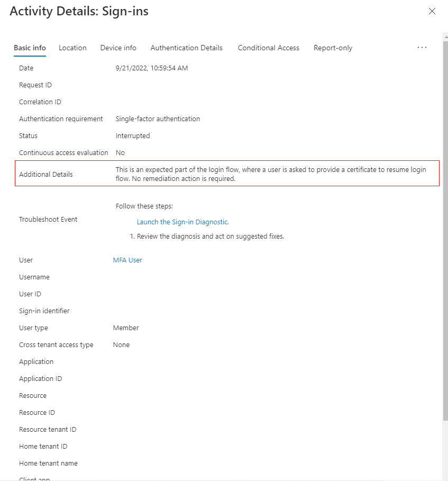
Task: Switch to the Location tab
Action: pyautogui.click(x=72, y=48)
